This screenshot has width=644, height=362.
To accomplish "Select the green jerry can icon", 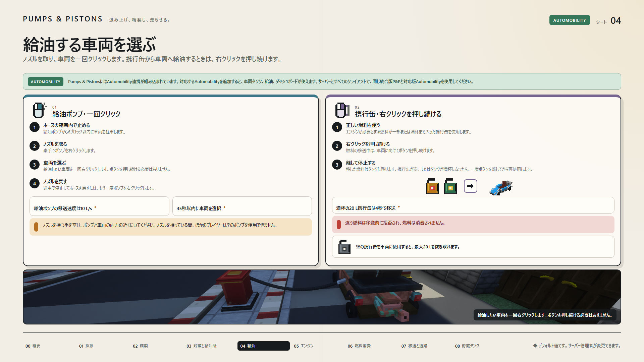I will click(450, 186).
